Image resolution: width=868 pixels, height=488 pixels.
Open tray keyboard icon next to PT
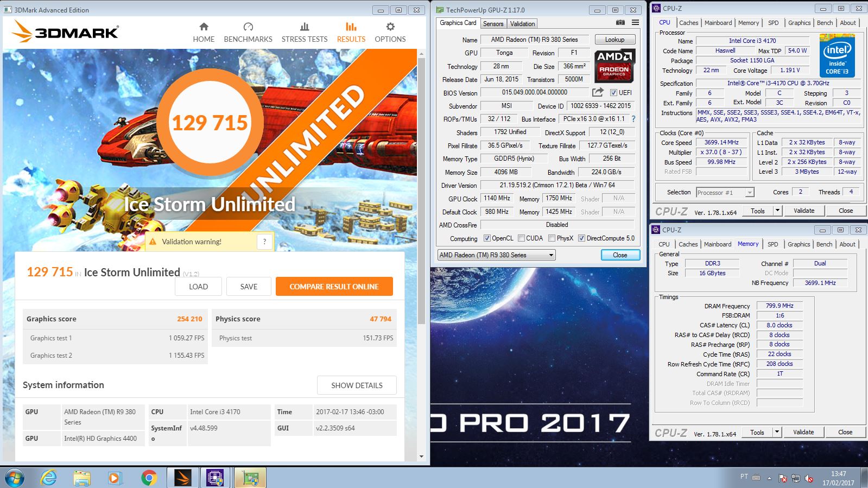point(756,477)
